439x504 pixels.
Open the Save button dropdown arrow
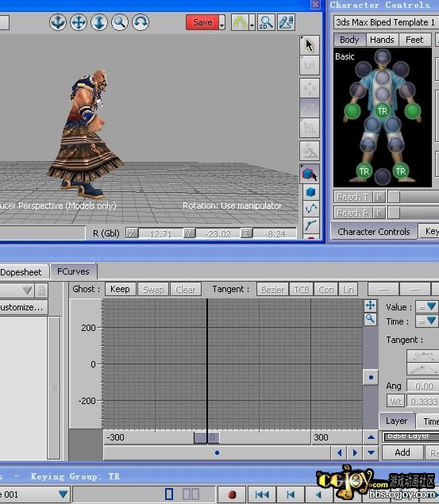click(221, 22)
